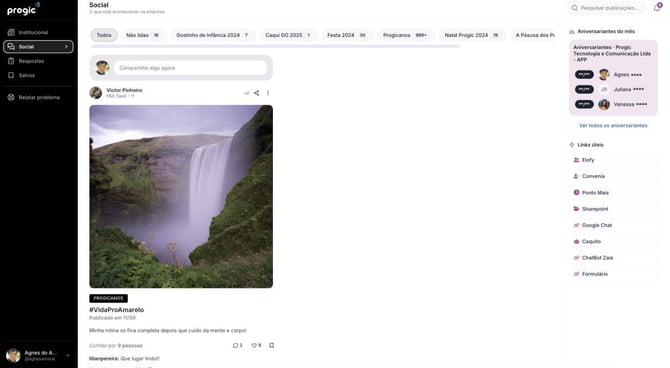Open the waterfall photo

click(181, 197)
